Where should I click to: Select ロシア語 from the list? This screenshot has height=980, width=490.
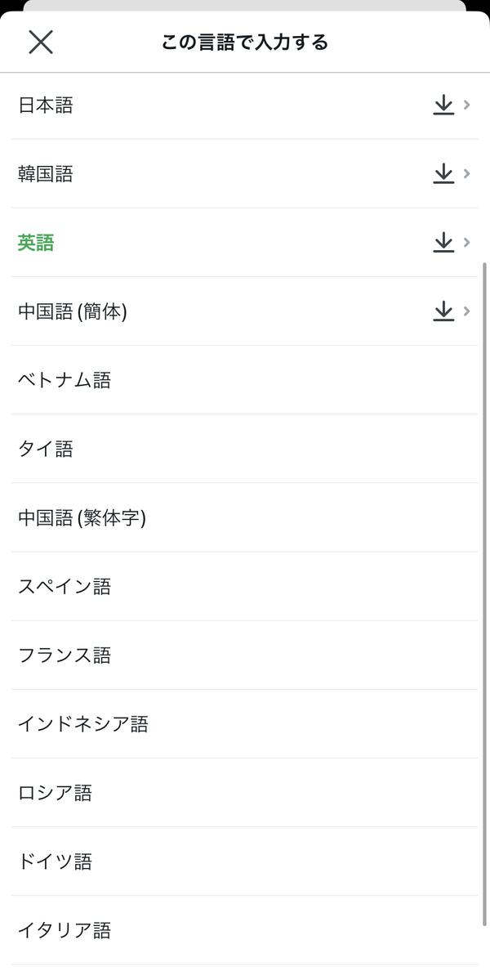[x=245, y=793]
